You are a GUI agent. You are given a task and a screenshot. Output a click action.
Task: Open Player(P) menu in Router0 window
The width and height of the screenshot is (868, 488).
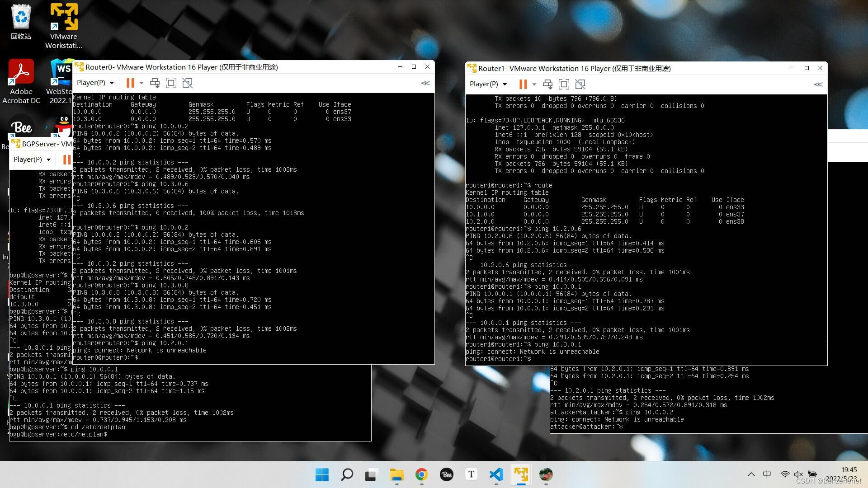[x=95, y=83]
